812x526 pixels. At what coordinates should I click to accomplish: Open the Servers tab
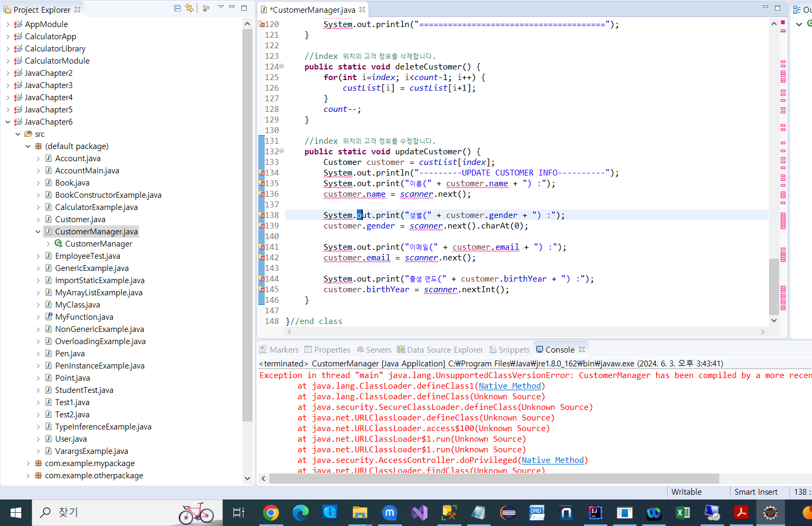click(x=374, y=350)
